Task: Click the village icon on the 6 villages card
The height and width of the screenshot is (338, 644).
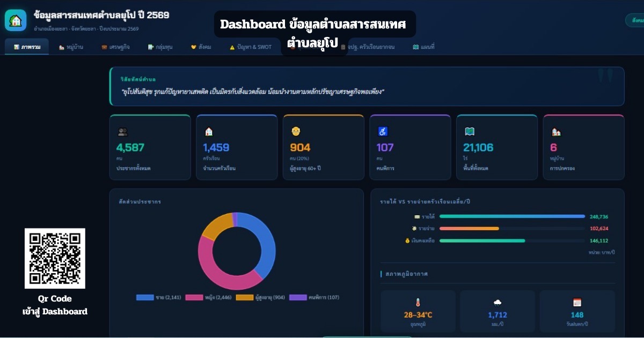Action: tap(556, 131)
